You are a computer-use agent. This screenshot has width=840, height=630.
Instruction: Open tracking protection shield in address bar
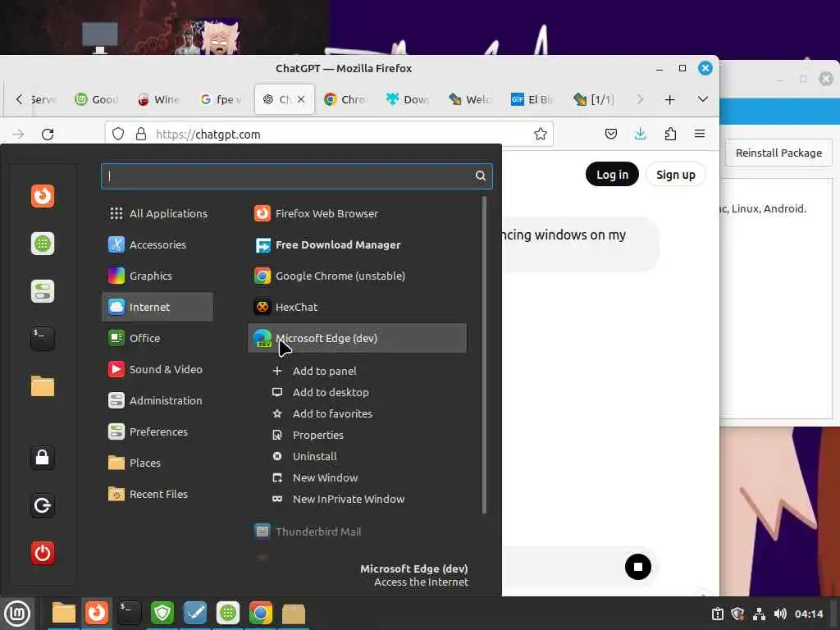118,134
